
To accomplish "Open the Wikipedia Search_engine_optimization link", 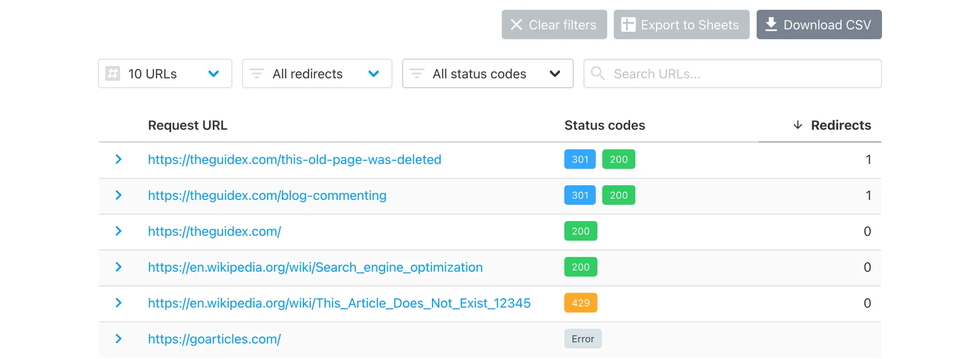I will 315,267.
